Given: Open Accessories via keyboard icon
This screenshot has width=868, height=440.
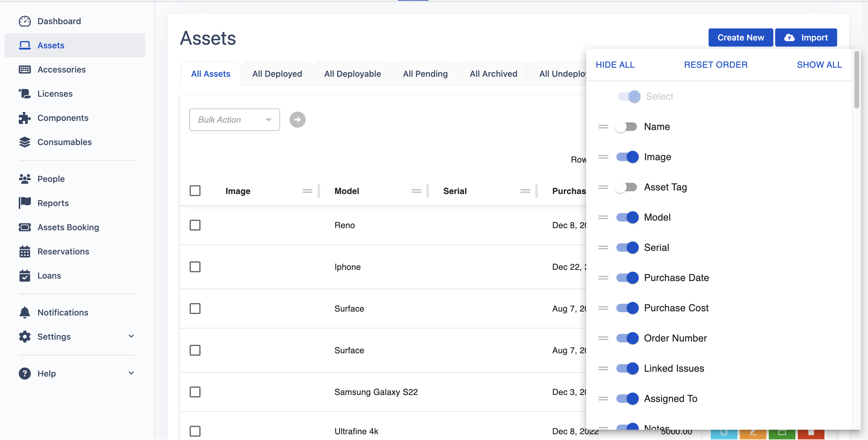Looking at the screenshot, I should pos(24,70).
